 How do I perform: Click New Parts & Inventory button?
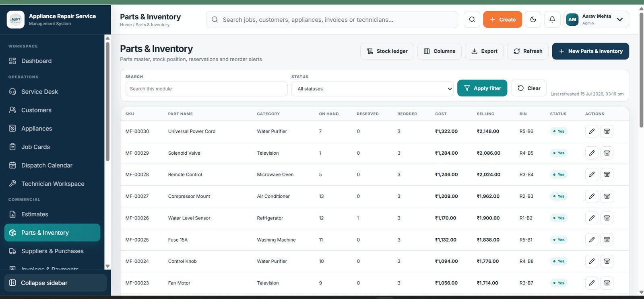pyautogui.click(x=590, y=51)
